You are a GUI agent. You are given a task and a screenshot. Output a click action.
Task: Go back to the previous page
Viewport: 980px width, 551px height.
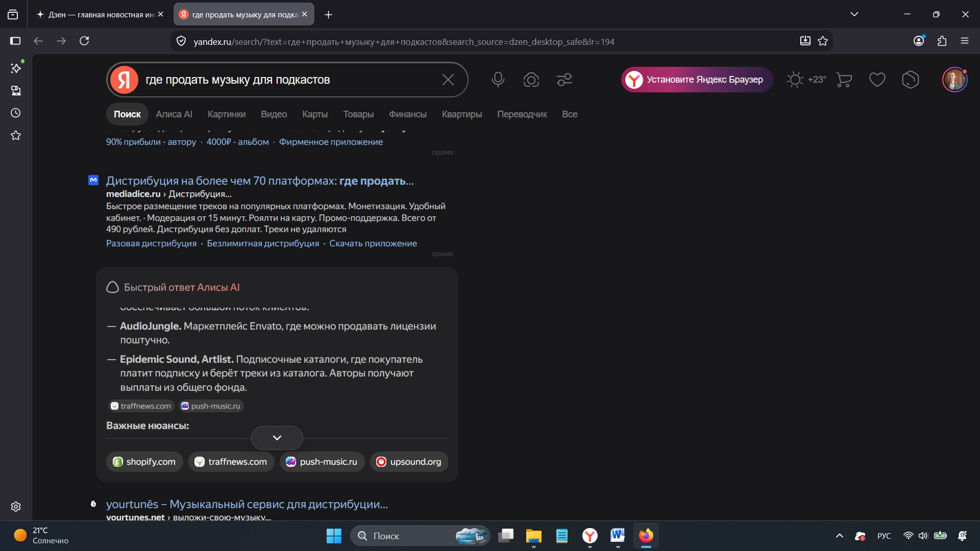tap(38, 41)
